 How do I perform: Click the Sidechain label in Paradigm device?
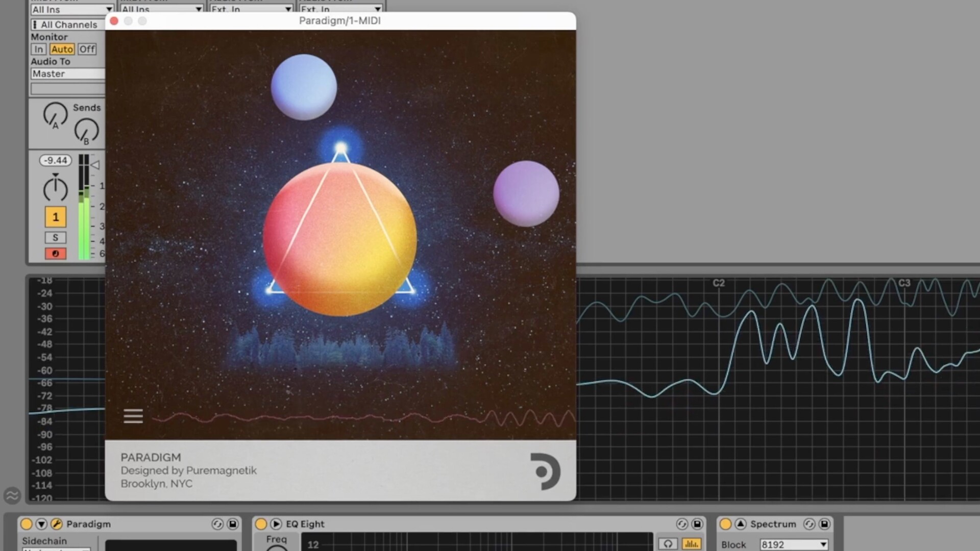pyautogui.click(x=44, y=541)
